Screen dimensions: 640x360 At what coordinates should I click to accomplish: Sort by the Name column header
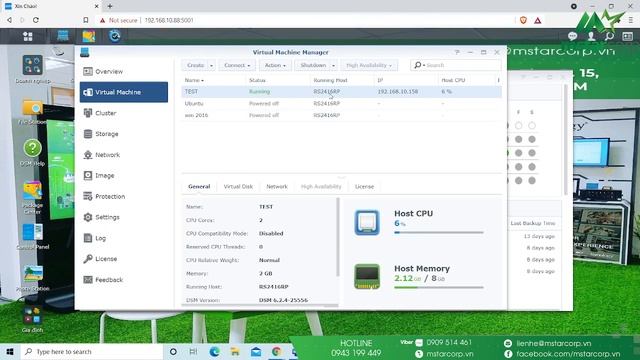194,80
